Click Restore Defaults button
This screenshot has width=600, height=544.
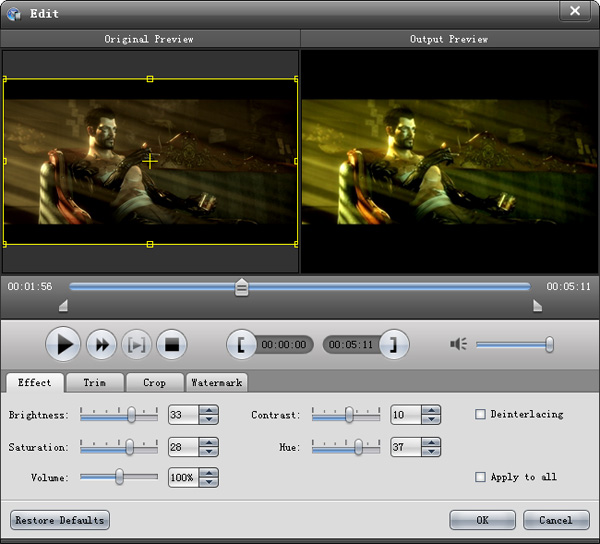(x=60, y=520)
